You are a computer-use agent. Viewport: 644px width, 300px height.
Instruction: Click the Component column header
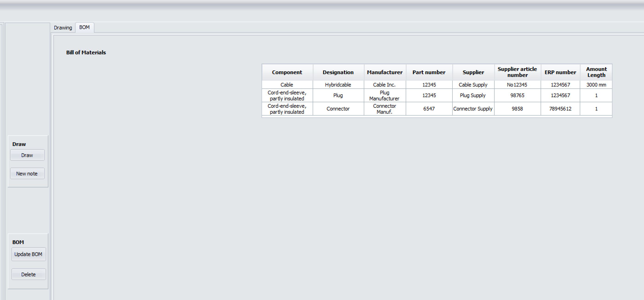287,72
